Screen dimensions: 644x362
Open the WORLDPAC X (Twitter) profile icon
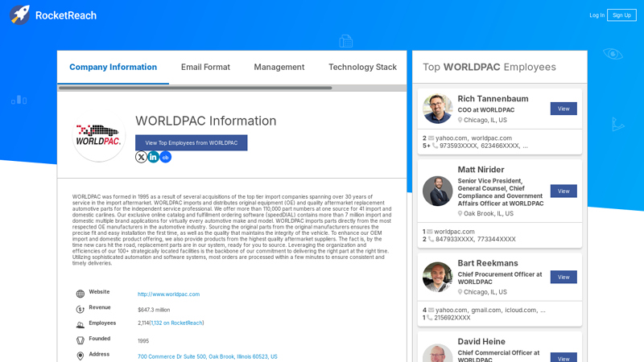click(142, 157)
